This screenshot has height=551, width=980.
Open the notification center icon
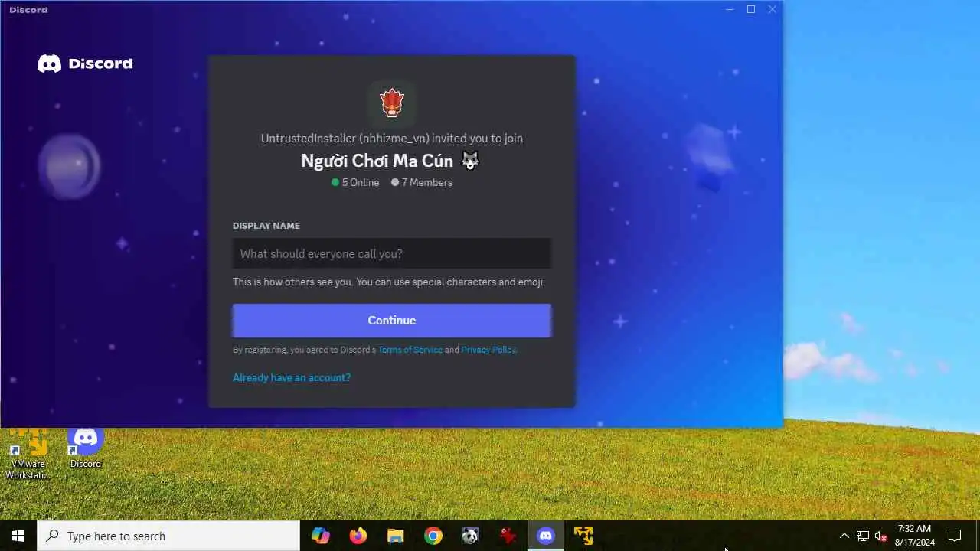(955, 536)
